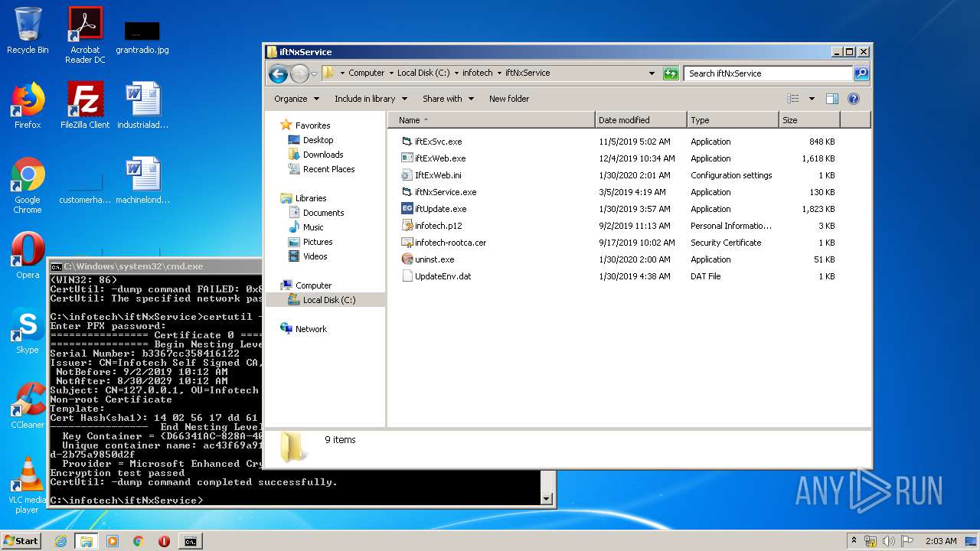Click infotech breadcrumb in address bar
The width and height of the screenshot is (980, 551).
(x=477, y=73)
